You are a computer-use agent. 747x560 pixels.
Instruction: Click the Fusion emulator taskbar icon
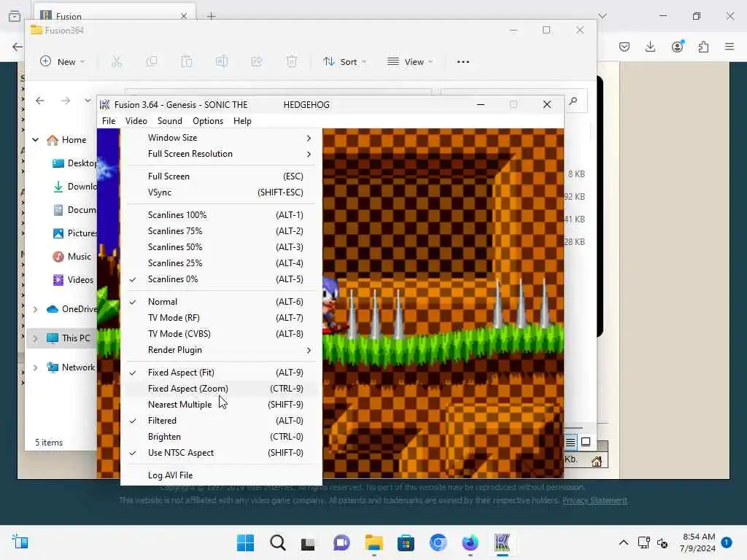tap(502, 542)
